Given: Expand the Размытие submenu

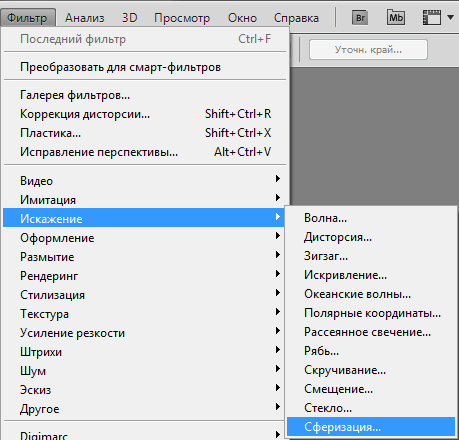Looking at the screenshot, I should [x=145, y=257].
